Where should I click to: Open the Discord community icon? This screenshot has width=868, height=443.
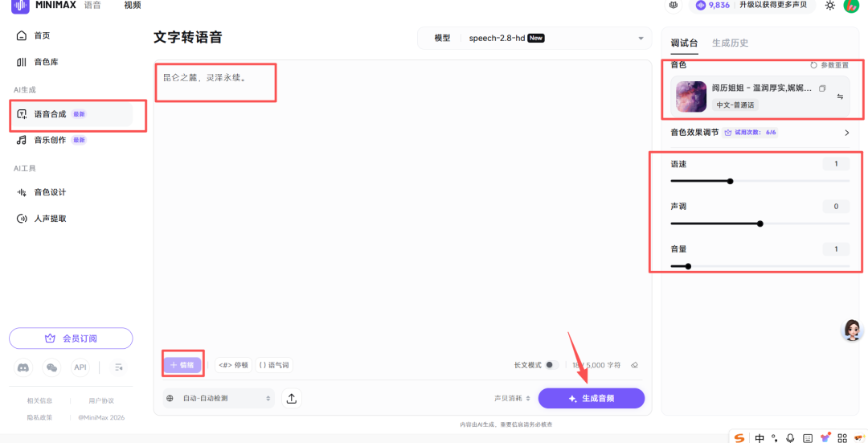23,367
